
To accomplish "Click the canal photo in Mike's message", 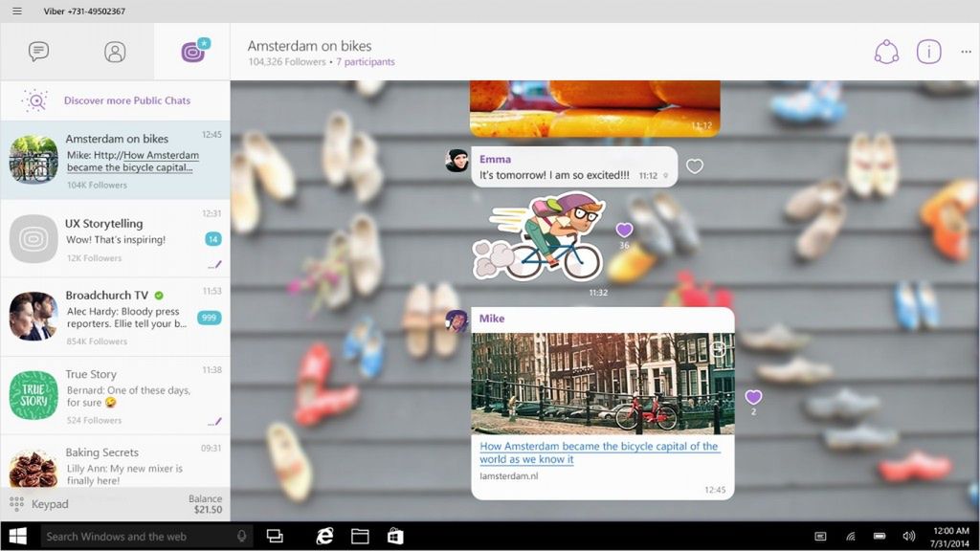I will tap(603, 384).
